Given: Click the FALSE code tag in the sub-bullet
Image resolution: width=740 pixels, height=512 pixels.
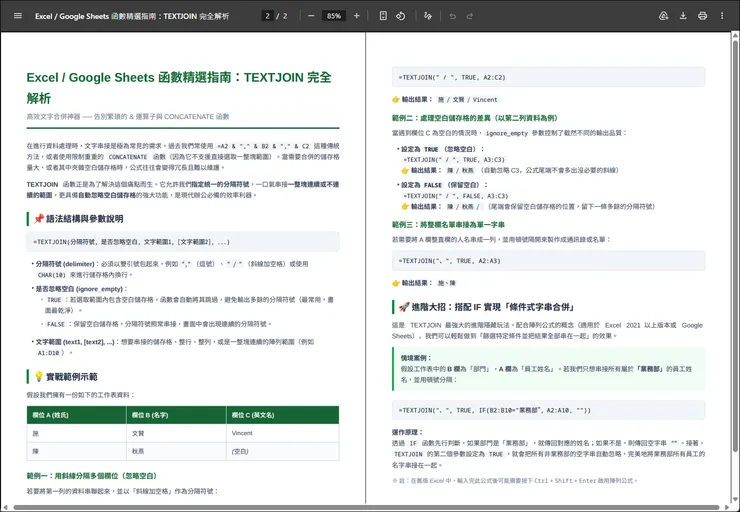Looking at the screenshot, I should click(56, 324).
